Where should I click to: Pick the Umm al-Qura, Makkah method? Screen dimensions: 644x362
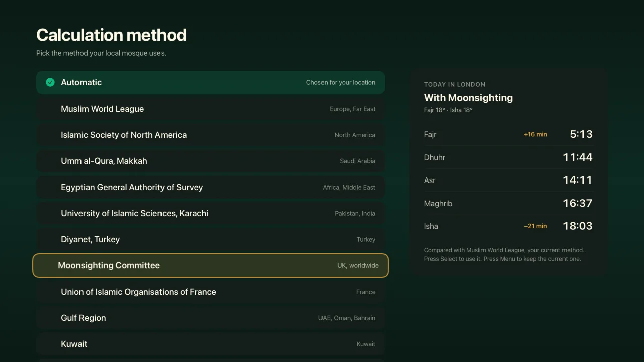point(210,161)
